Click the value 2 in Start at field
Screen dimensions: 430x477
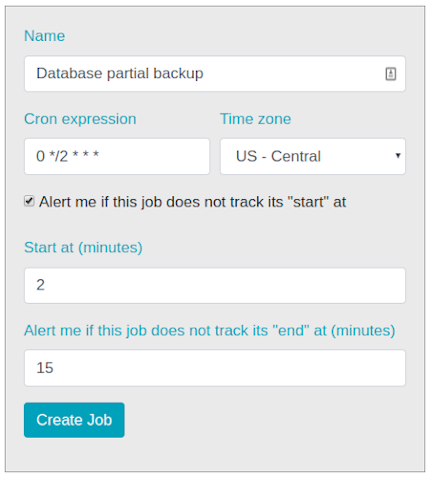click(x=40, y=285)
